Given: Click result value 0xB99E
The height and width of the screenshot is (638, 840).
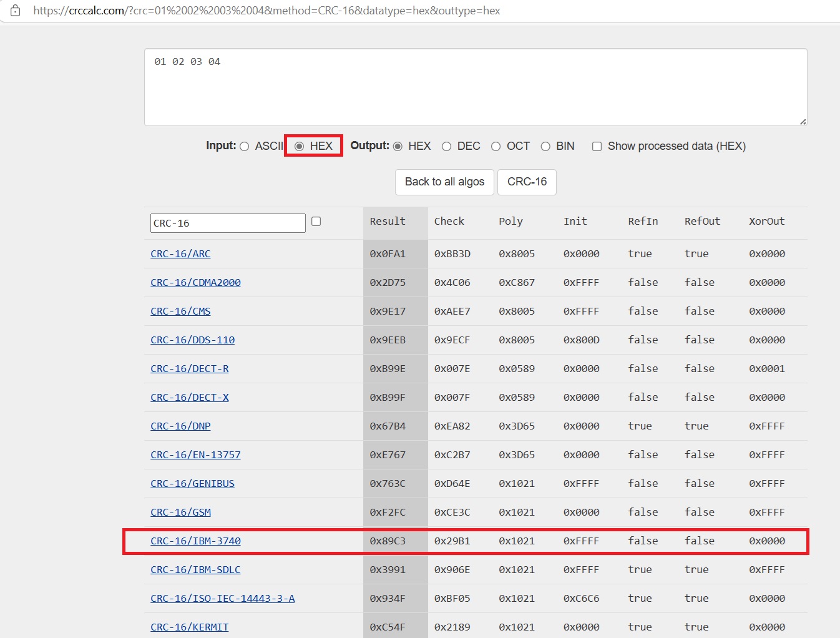Looking at the screenshot, I should point(387,368).
